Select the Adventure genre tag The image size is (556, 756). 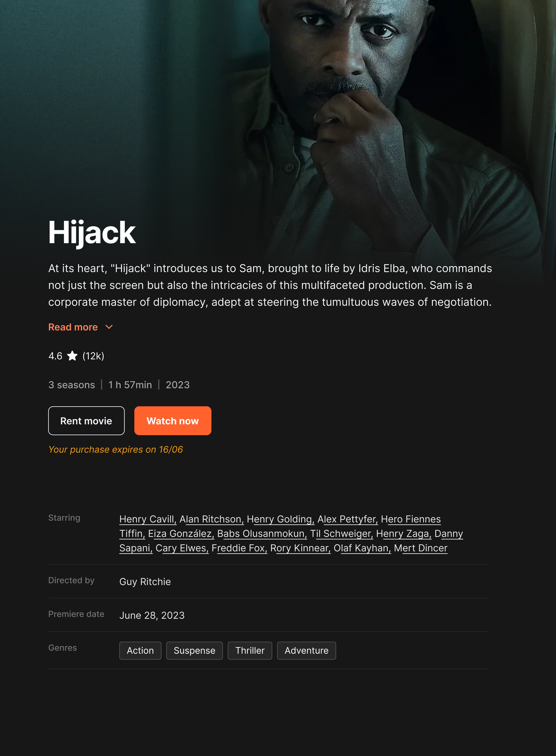[x=307, y=650]
